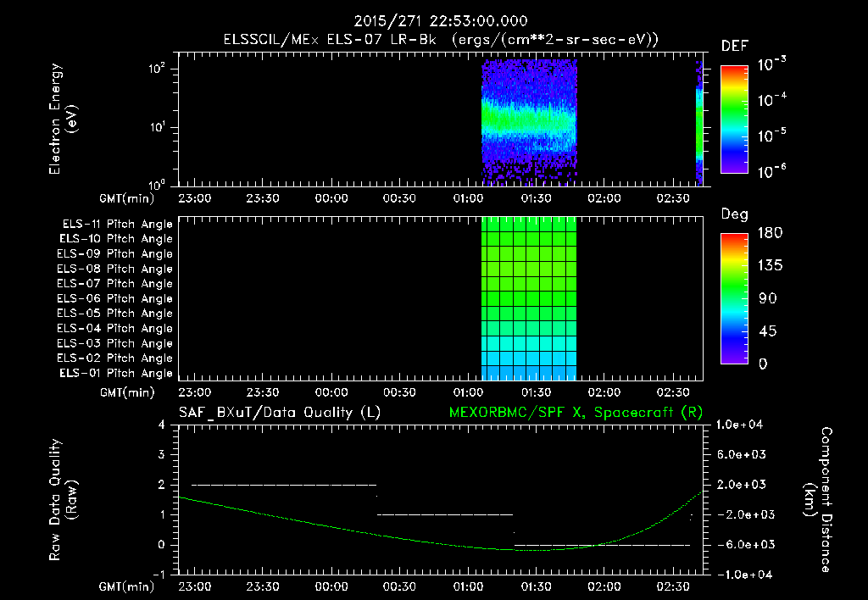
Task: Click the 23:30 tick label under bottom plot
Action: coord(263,586)
